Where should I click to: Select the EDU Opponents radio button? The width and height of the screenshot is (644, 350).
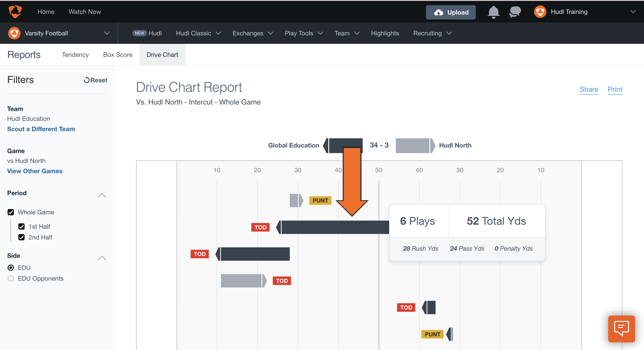[11, 278]
